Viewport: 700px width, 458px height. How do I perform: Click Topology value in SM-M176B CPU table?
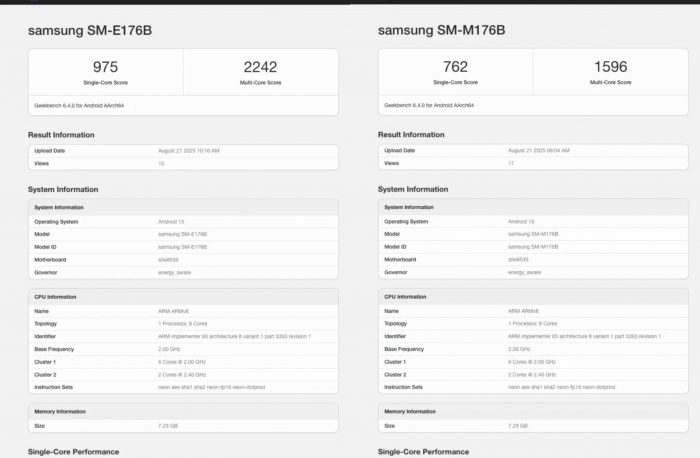533,323
